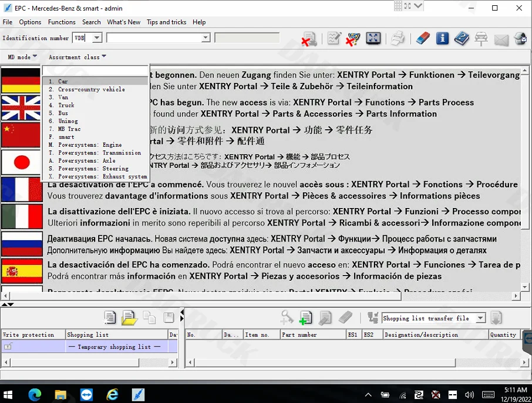Show hidden tray icons chevron
The image size is (532, 403).
coord(368,395)
